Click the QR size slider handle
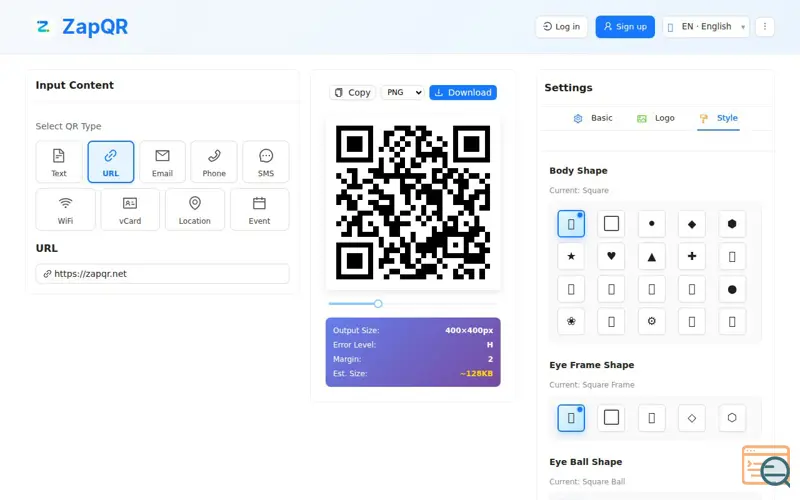 click(x=378, y=304)
